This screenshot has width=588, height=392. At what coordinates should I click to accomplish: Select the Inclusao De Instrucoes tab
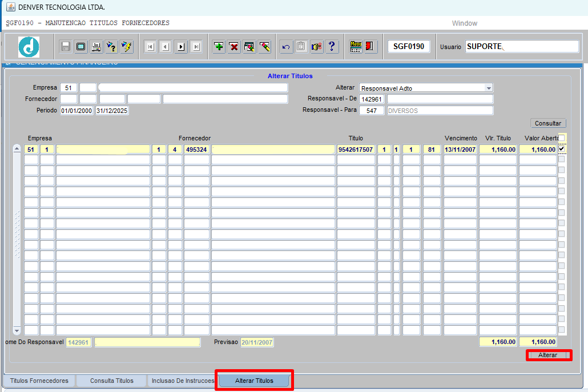[182, 381]
